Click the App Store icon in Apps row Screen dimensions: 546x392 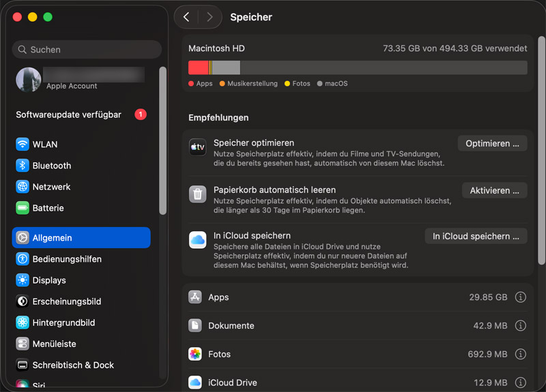195,297
